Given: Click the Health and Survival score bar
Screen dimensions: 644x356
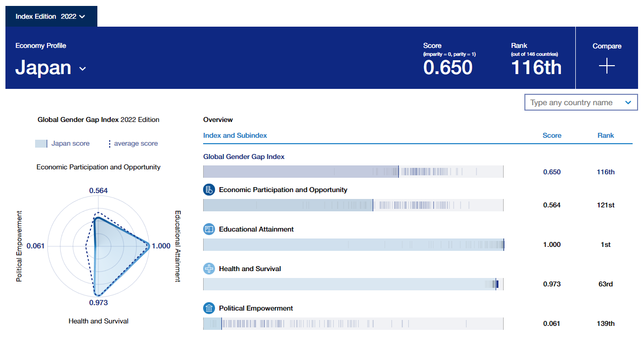Looking at the screenshot, I should (x=353, y=284).
